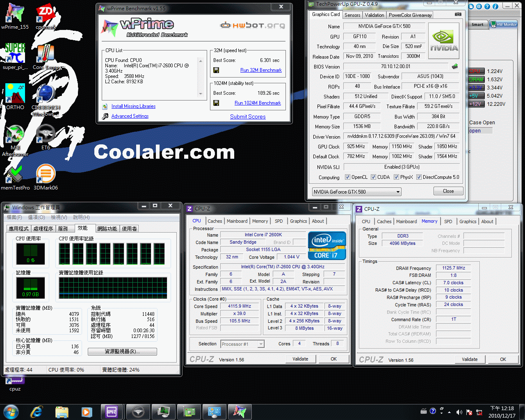Switch to wPrime taskbar button

240,411
